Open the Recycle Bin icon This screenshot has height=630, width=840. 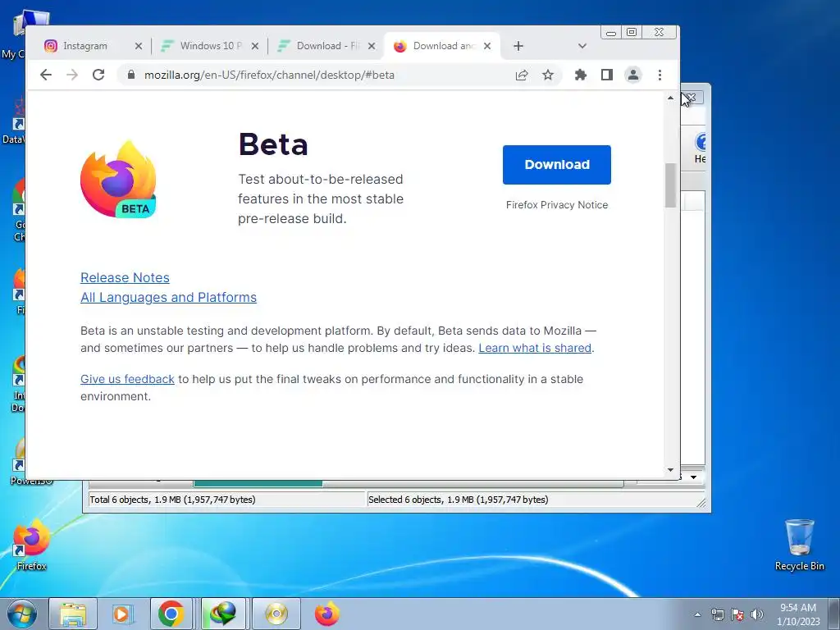click(x=799, y=545)
